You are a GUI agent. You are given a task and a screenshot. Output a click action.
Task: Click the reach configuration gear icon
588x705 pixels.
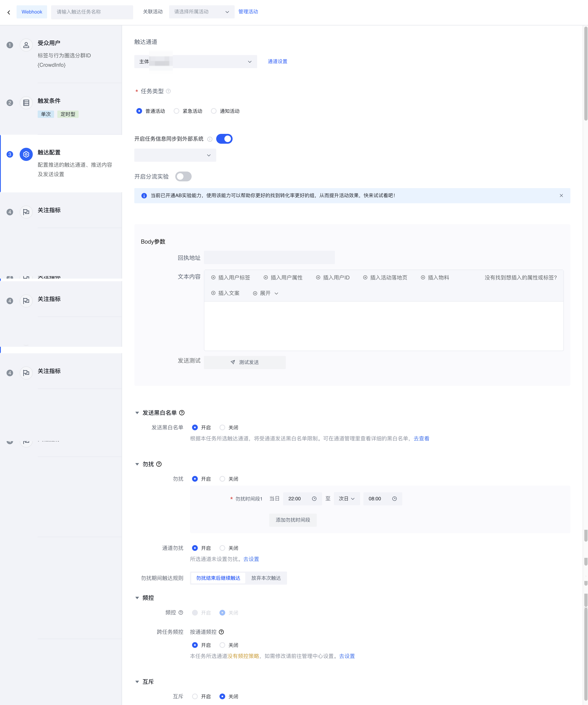26,154
